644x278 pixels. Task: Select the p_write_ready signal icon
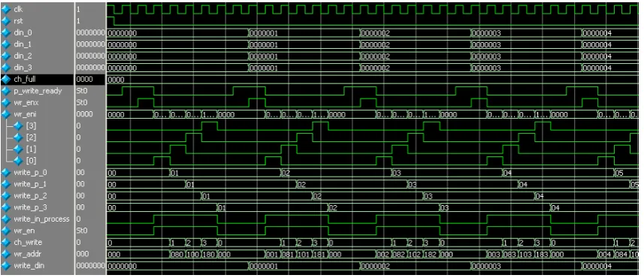(x=6, y=91)
